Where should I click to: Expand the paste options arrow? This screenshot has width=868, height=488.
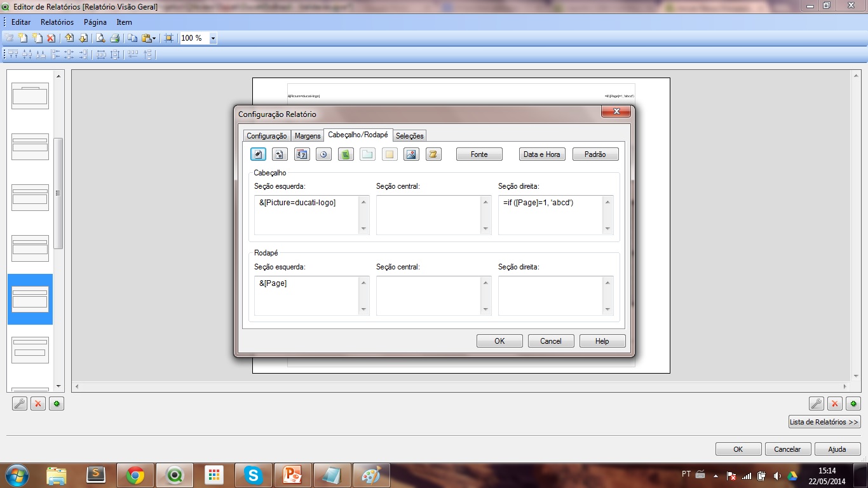[154, 39]
